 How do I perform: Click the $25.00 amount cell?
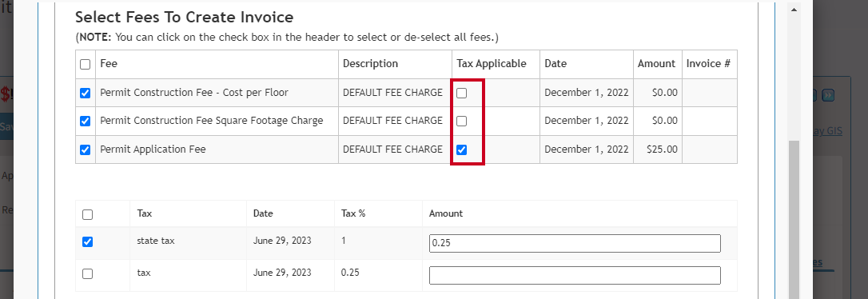[x=662, y=149]
